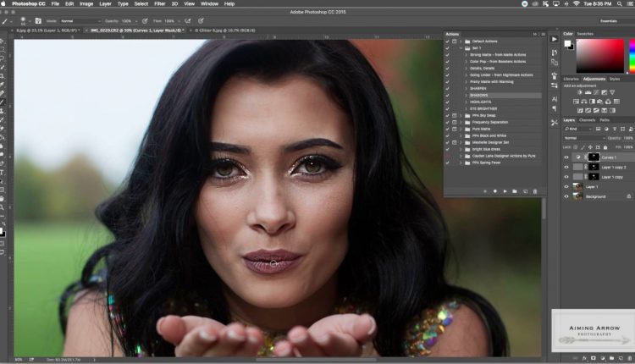Uncheck the Default Actions set checkmark
This screenshot has height=364, width=635.
pos(448,41)
